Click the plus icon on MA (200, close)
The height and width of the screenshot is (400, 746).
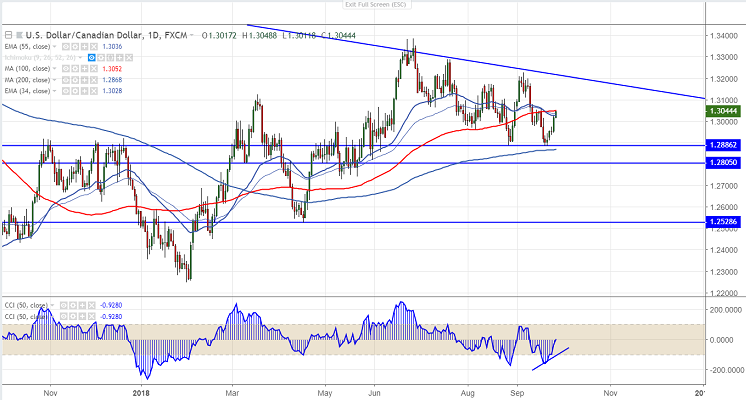pyautogui.click(x=84, y=80)
